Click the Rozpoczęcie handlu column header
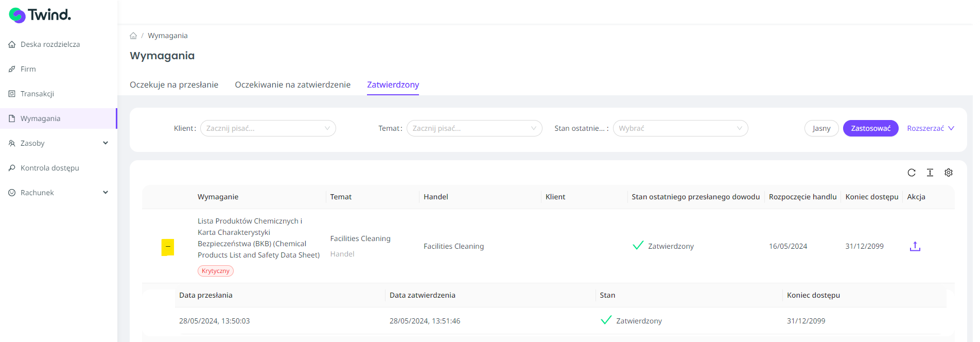 tap(802, 197)
